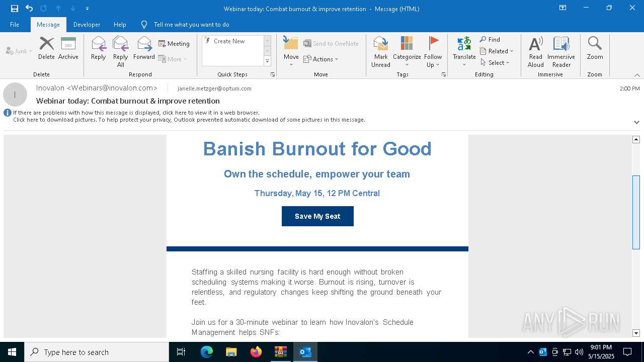Screen dimensions: 644x362
Task: Click Tell me what you want to do
Action: click(191, 25)
